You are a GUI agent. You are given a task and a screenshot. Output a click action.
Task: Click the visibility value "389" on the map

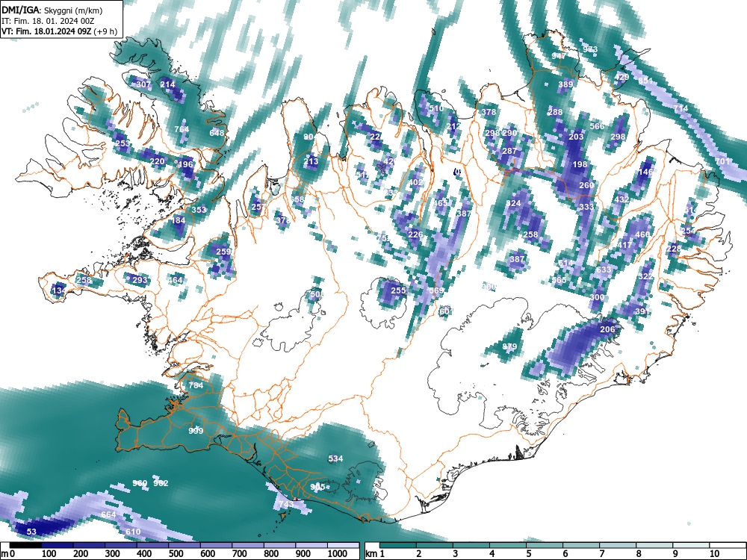[565, 84]
